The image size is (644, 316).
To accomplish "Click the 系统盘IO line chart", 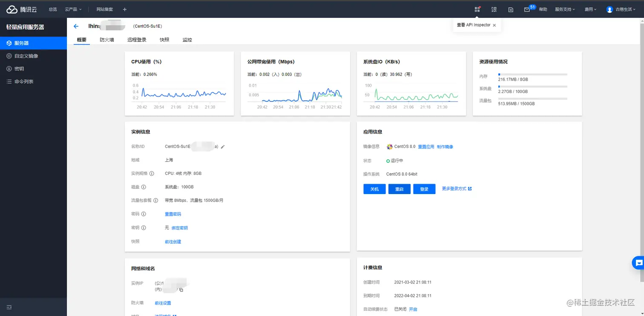I will [x=411, y=96].
